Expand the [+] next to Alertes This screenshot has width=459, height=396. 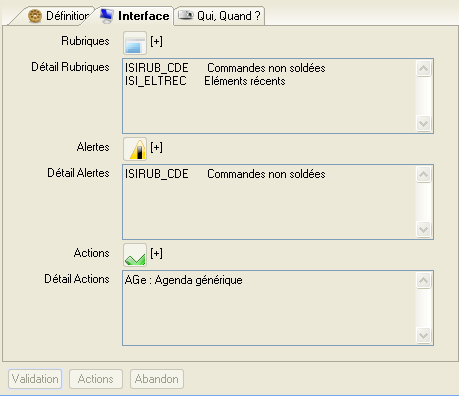[156, 147]
